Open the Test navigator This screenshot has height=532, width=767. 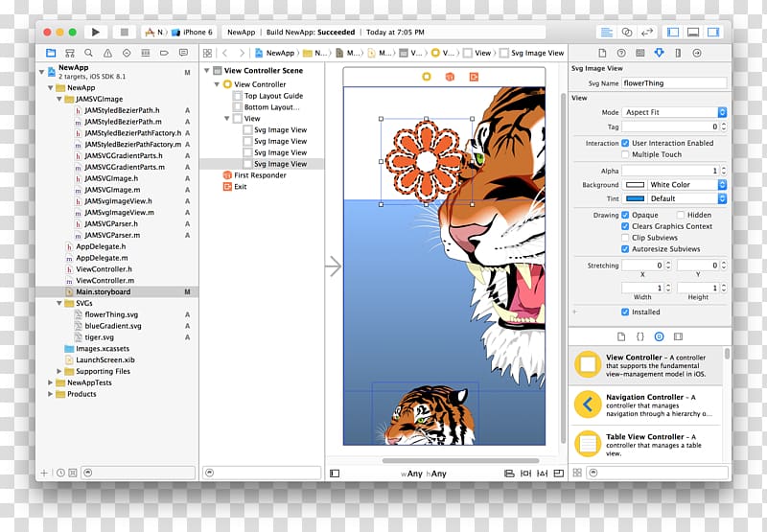click(127, 53)
